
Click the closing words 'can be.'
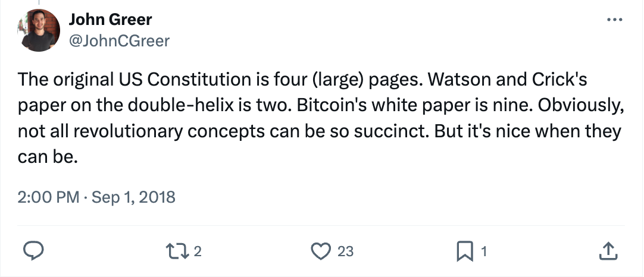click(x=48, y=158)
